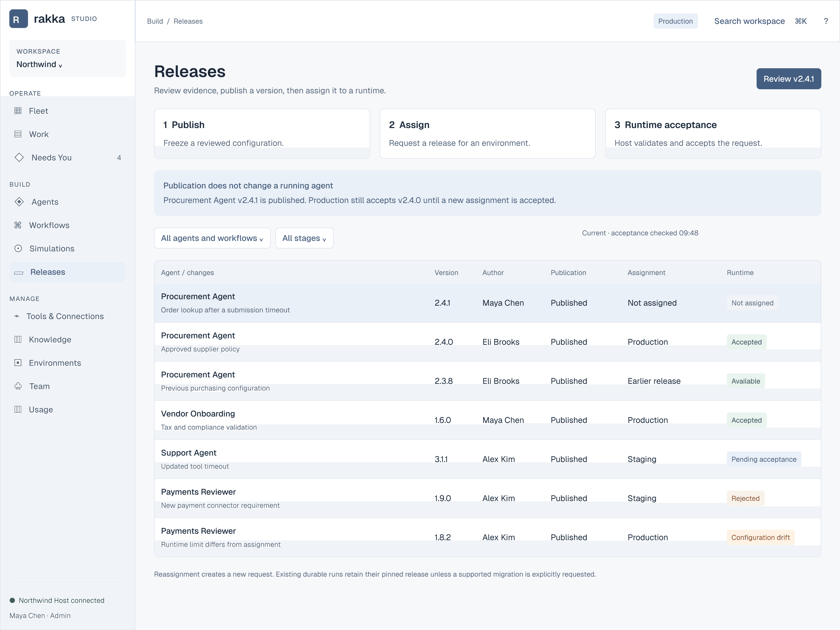Click the Runtime column header

click(x=740, y=273)
